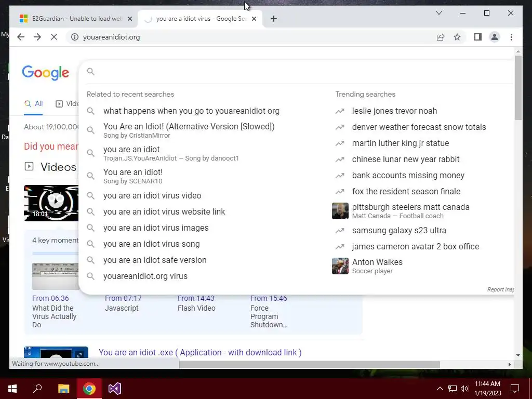Viewport: 532px width, 399px height.
Task: Click the Chrome taskbar icon
Action: [x=89, y=389]
